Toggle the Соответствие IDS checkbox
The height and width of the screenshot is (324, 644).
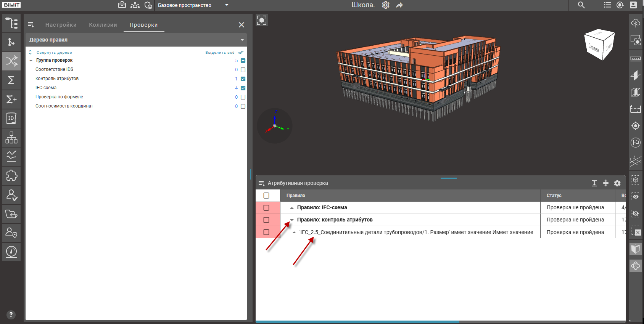[x=243, y=70]
